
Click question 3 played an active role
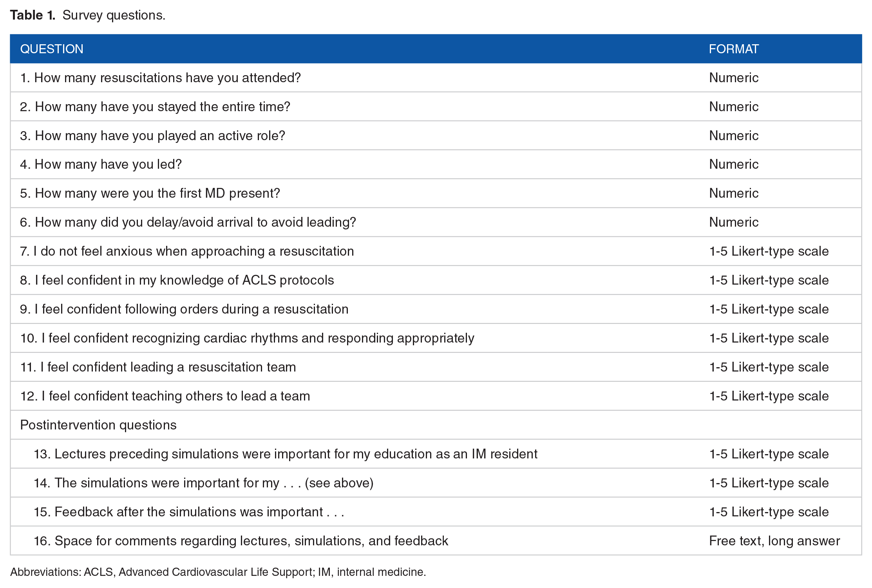(x=152, y=136)
